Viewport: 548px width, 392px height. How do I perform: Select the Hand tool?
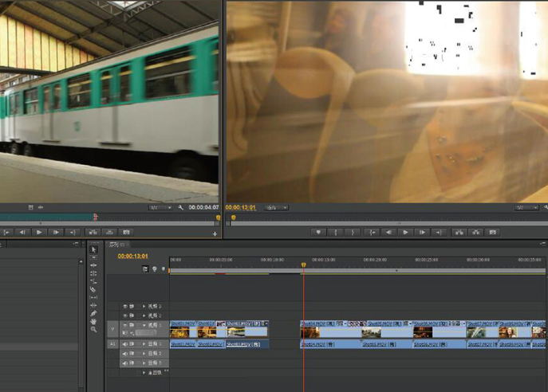tap(93, 321)
